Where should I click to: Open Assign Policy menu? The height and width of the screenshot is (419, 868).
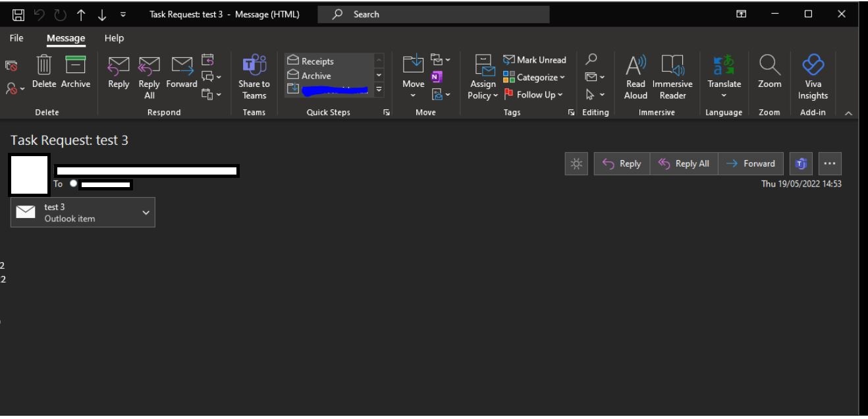(x=483, y=77)
